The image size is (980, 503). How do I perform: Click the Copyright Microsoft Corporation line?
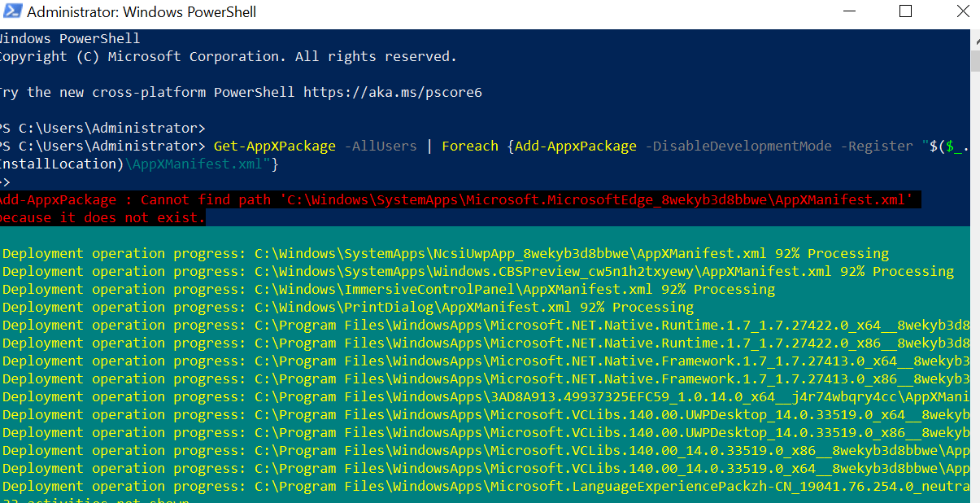(x=228, y=56)
